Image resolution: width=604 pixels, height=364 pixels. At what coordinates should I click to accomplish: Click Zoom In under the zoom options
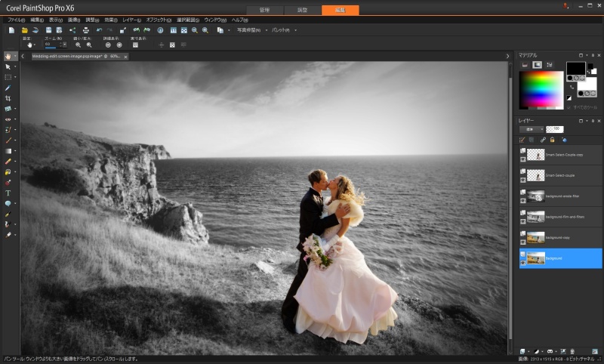coord(89,45)
